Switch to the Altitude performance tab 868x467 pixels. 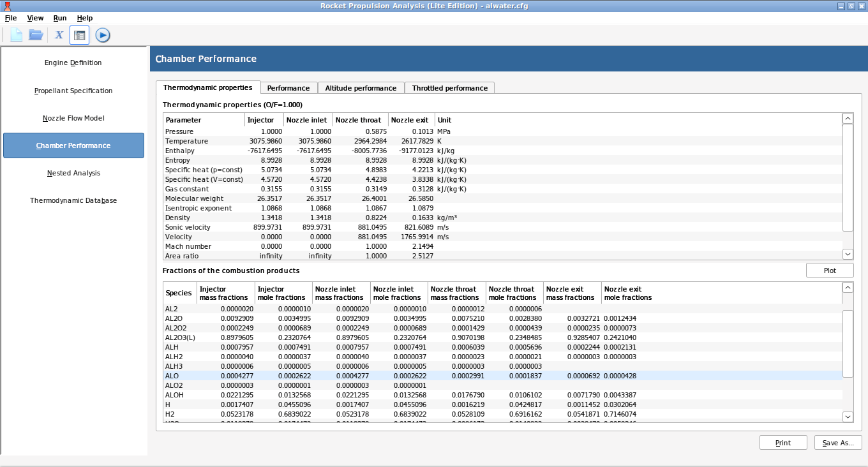click(361, 88)
